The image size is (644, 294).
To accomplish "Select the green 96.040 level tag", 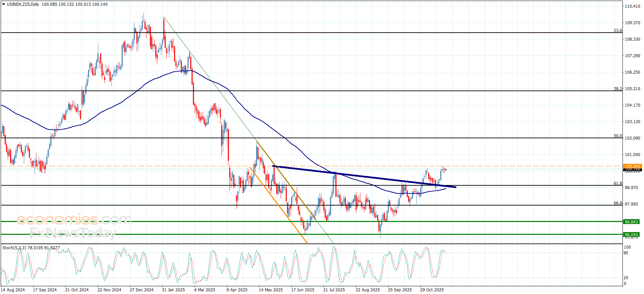I will pos(631,234).
